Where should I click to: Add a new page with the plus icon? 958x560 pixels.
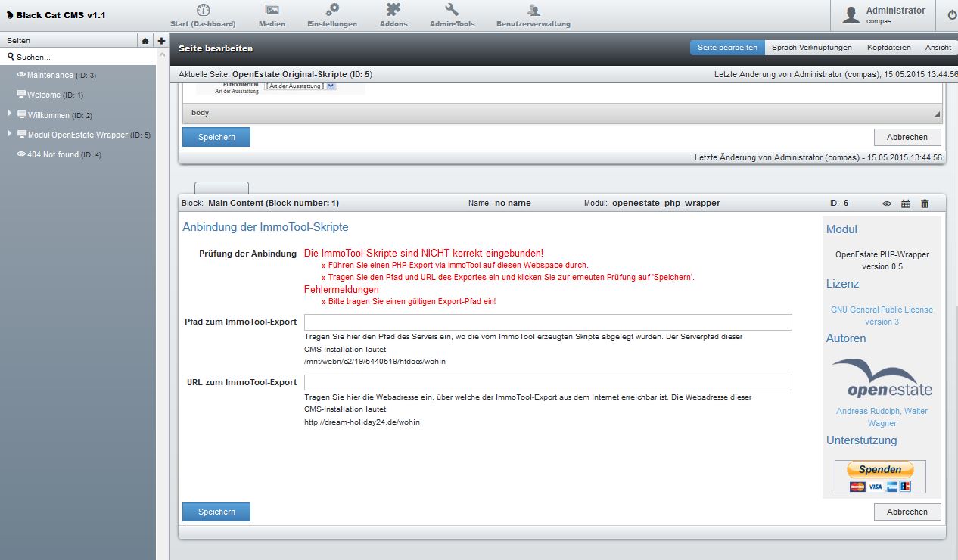(160, 40)
